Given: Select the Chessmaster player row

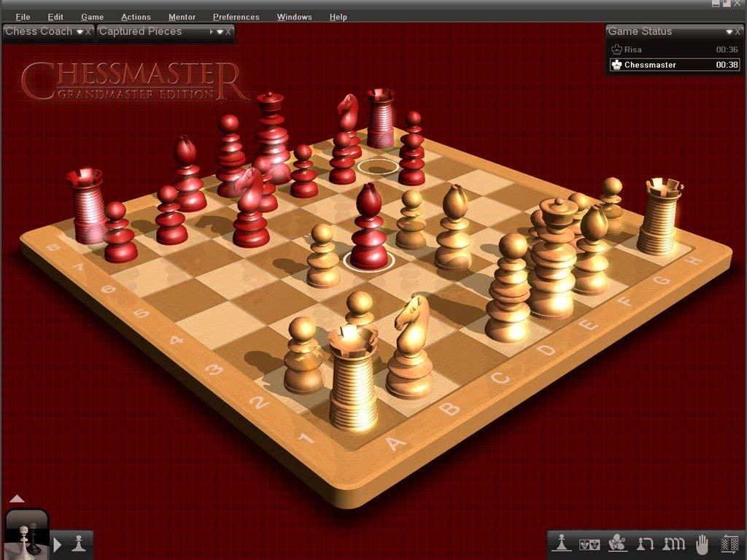Looking at the screenshot, I should (674, 65).
